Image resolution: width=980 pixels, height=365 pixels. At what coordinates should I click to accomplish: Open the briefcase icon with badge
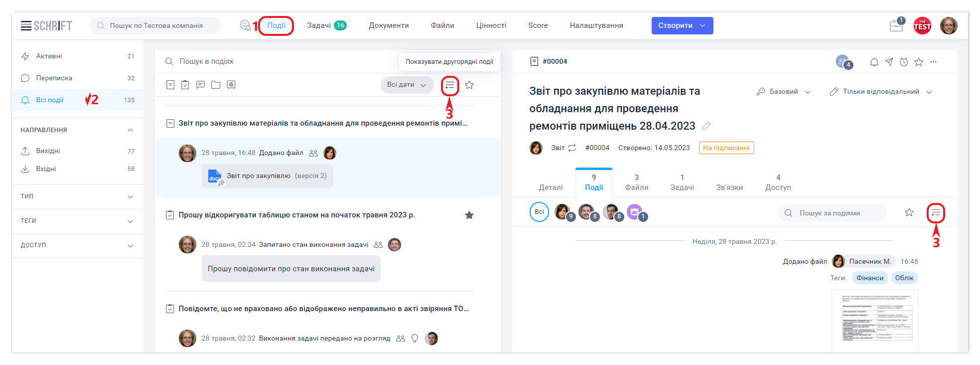coord(896,26)
